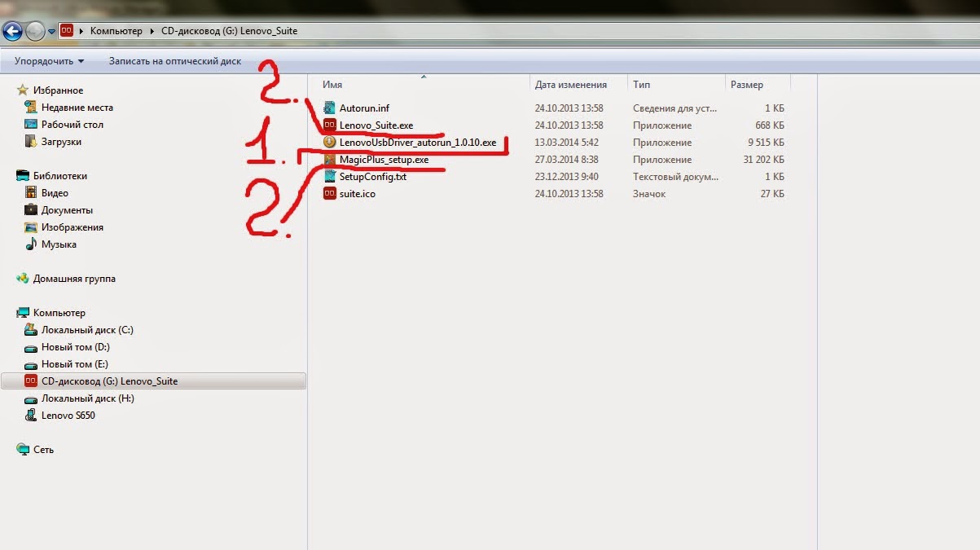Click the Lenovo S650 device icon
The width and height of the screenshot is (980, 550).
click(31, 416)
